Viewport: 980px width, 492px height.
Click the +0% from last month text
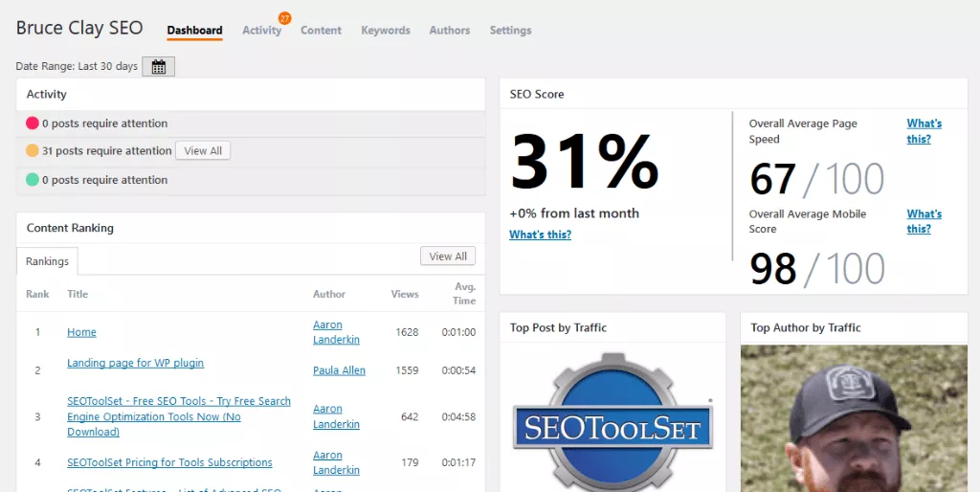pyautogui.click(x=574, y=213)
